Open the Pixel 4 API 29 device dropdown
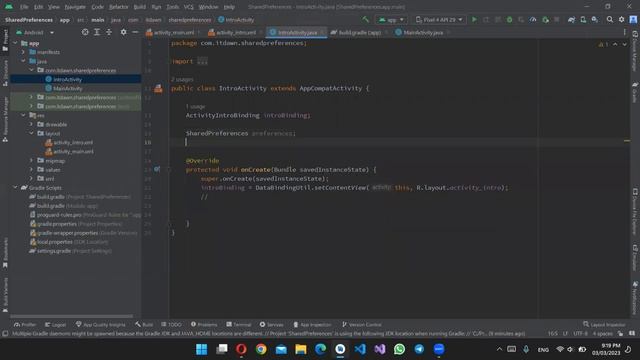 coord(439,20)
